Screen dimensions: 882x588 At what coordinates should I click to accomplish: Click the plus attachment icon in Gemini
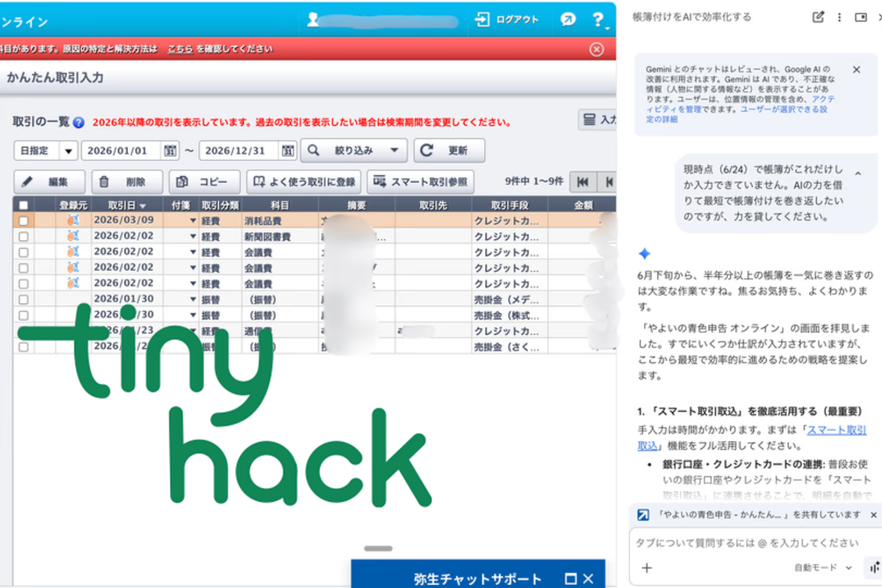click(x=647, y=567)
